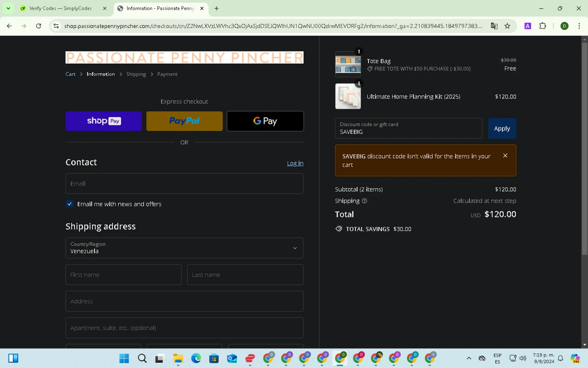
Task: Open the tab search dropdown arrow
Action: pos(8,8)
